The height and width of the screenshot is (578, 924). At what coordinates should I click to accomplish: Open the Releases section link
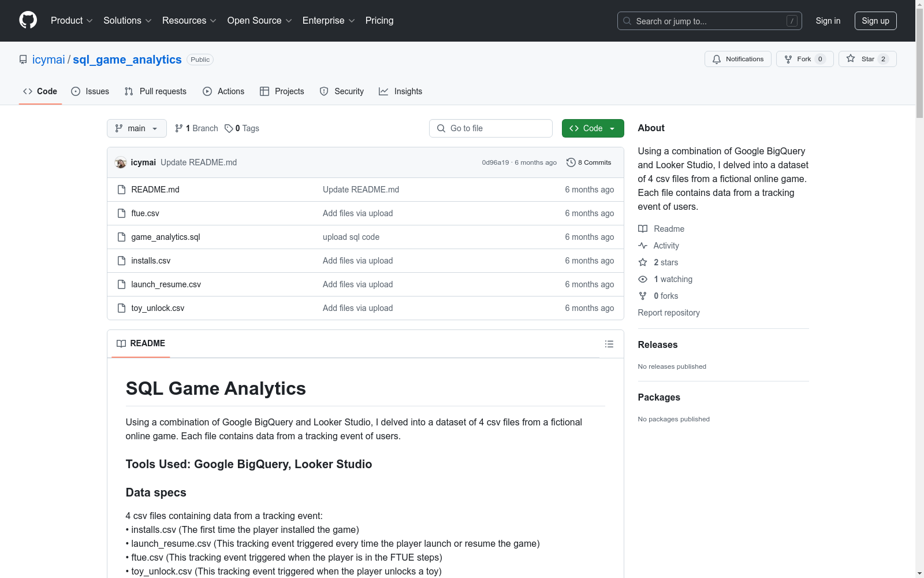click(x=658, y=344)
